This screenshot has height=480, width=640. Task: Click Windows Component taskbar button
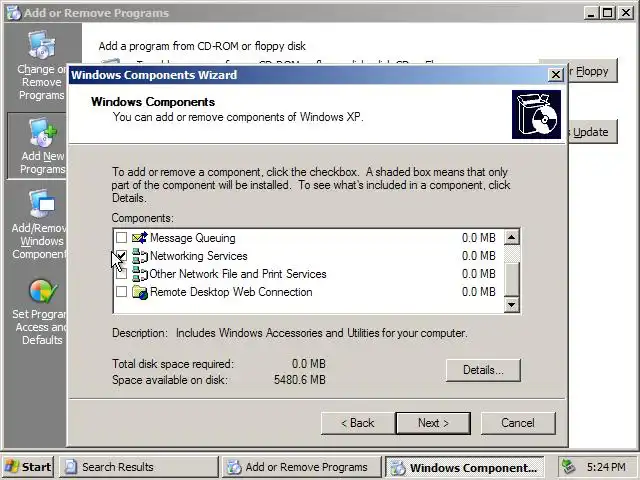pyautogui.click(x=464, y=467)
